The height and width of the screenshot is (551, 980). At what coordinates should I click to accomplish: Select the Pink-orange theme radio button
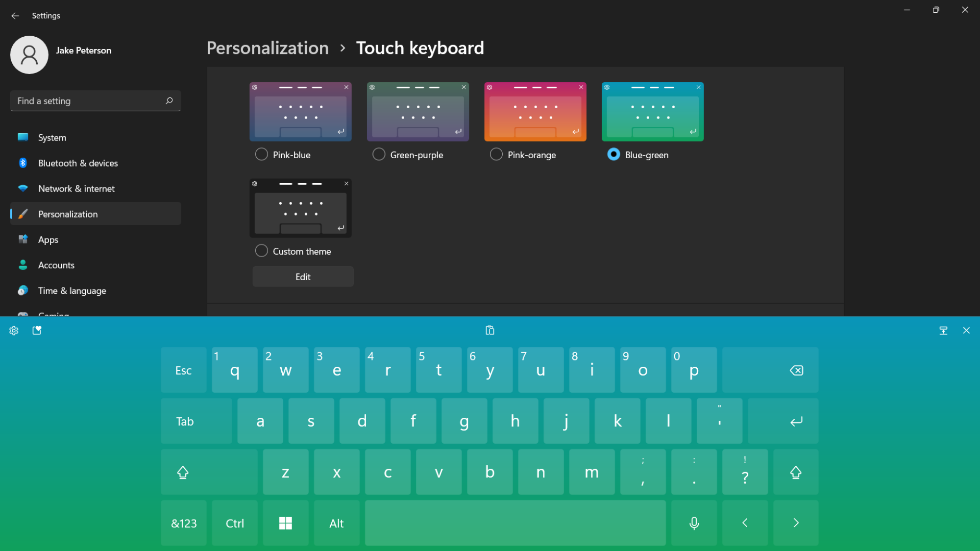[496, 154]
